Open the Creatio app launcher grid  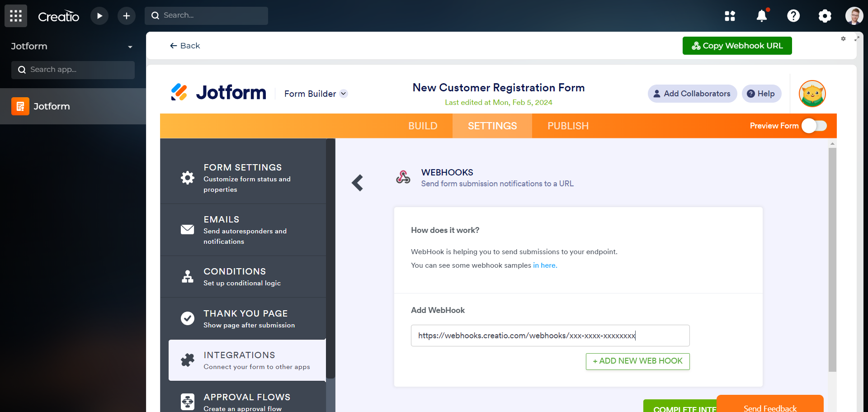(16, 16)
